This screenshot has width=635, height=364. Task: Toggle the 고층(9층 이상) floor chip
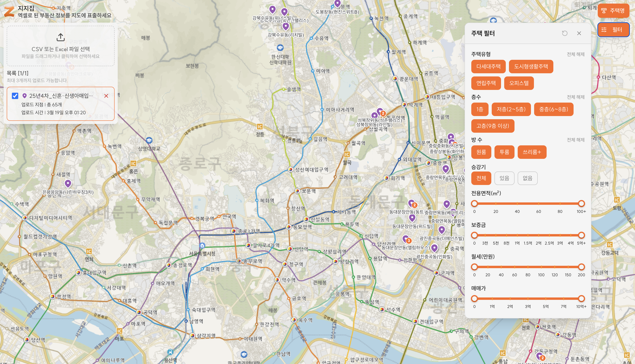[x=492, y=126]
